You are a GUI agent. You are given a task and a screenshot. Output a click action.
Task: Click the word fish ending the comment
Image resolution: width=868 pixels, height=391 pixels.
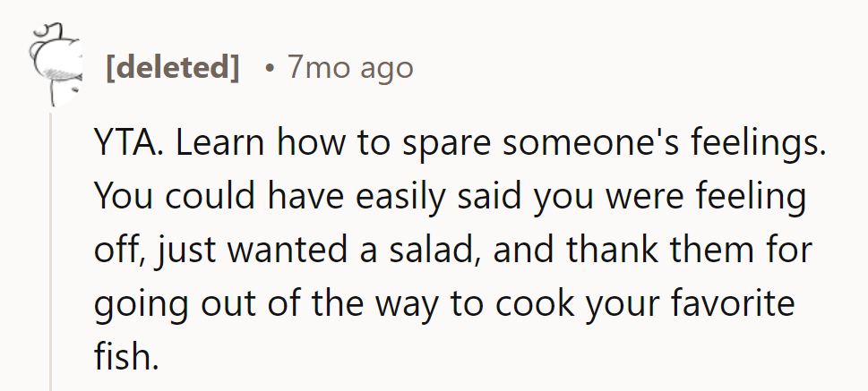(x=125, y=358)
